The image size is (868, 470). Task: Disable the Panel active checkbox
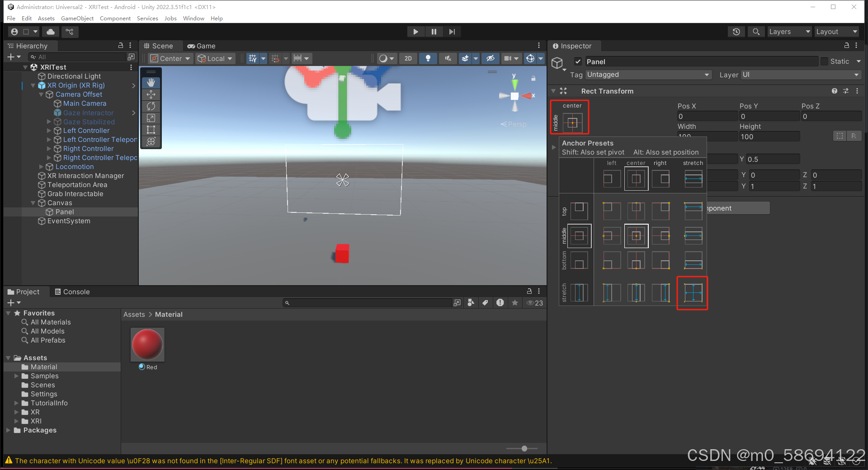coord(578,61)
